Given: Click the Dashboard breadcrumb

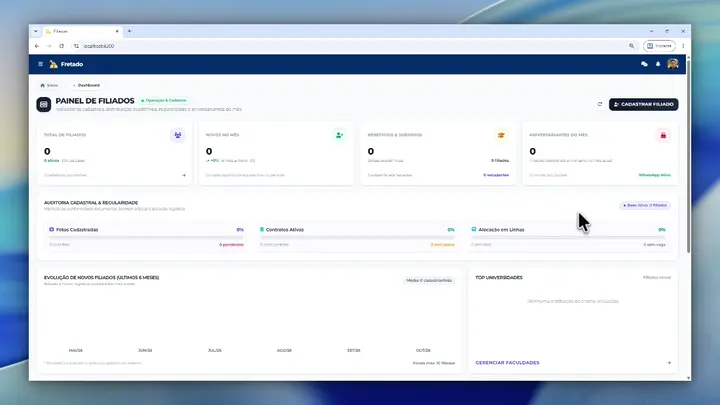Looking at the screenshot, I should pyautogui.click(x=87, y=85).
